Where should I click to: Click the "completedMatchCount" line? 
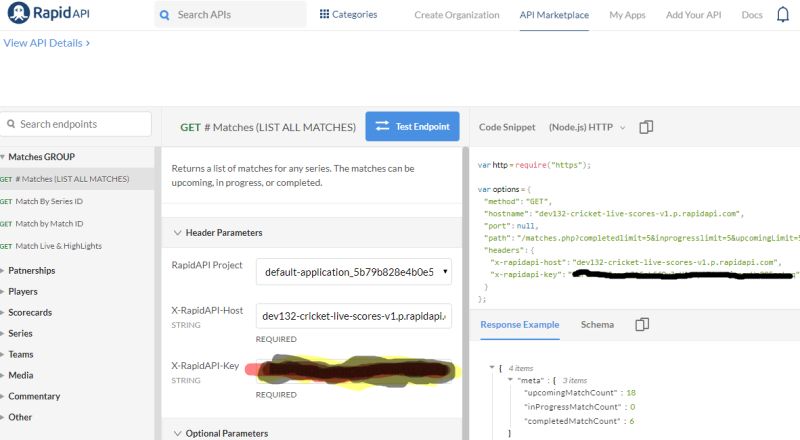579,421
